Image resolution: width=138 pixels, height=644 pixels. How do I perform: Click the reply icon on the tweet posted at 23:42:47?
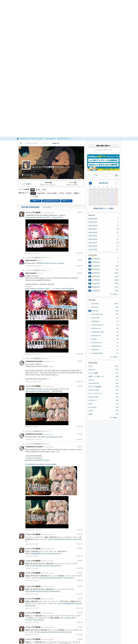tap(77, 427)
